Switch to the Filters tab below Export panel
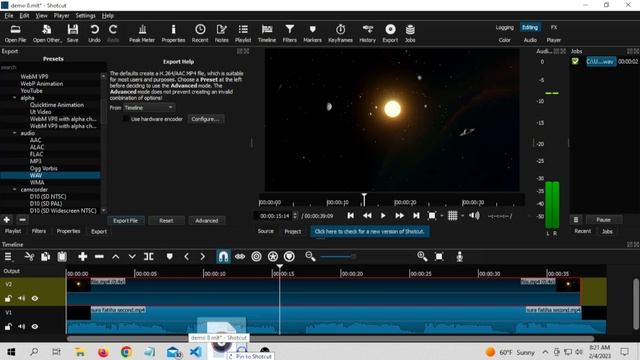Viewport: 640px width, 360px height. (39, 231)
